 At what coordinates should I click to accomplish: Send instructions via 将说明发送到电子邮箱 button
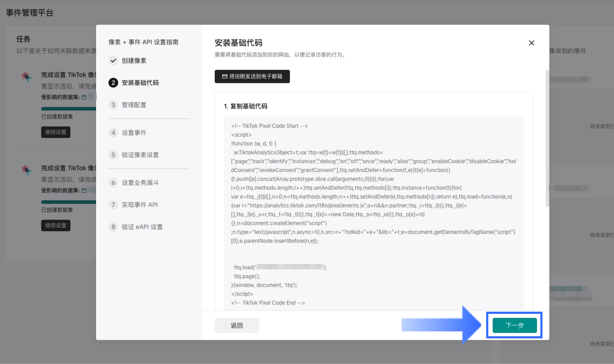click(252, 76)
